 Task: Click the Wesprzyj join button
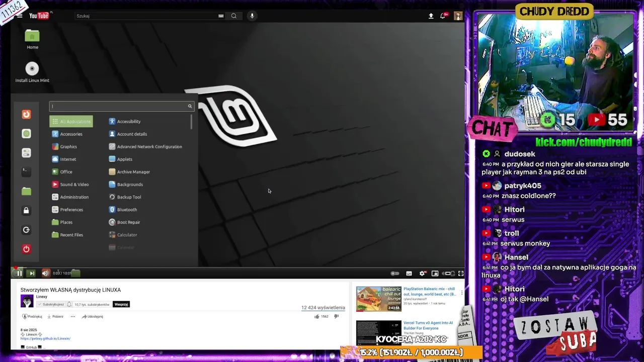pyautogui.click(x=121, y=304)
